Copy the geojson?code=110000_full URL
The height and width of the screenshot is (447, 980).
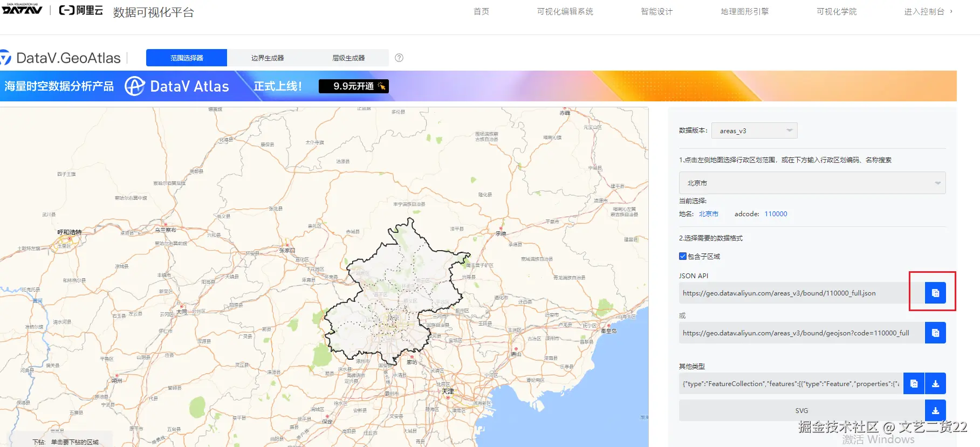[x=935, y=333]
